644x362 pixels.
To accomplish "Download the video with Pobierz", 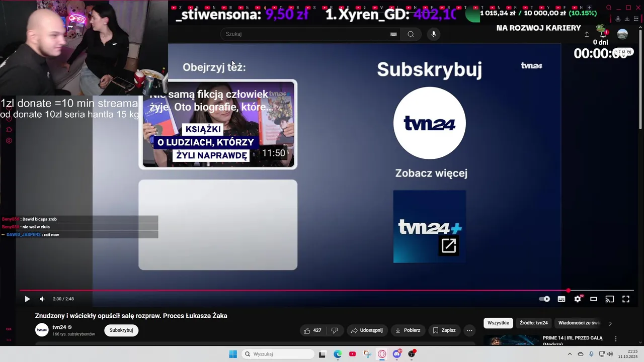I will (408, 330).
